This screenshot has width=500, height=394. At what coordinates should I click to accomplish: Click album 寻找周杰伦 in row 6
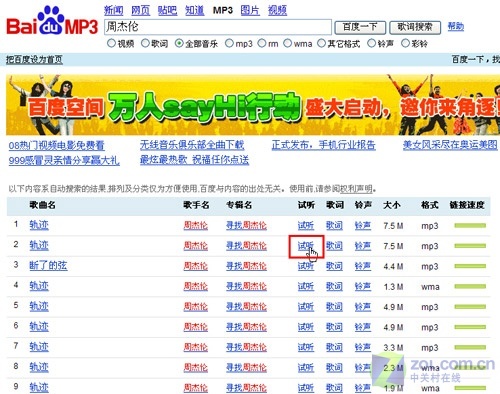tap(246, 327)
